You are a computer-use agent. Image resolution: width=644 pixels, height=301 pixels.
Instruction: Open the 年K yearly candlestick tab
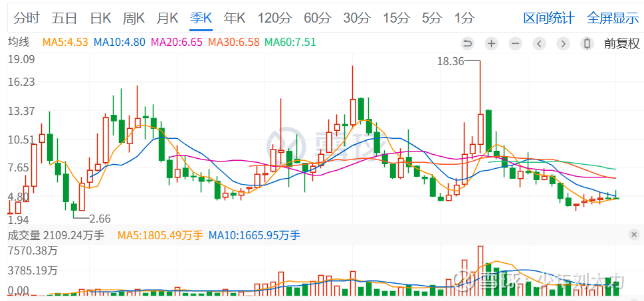pyautogui.click(x=235, y=18)
